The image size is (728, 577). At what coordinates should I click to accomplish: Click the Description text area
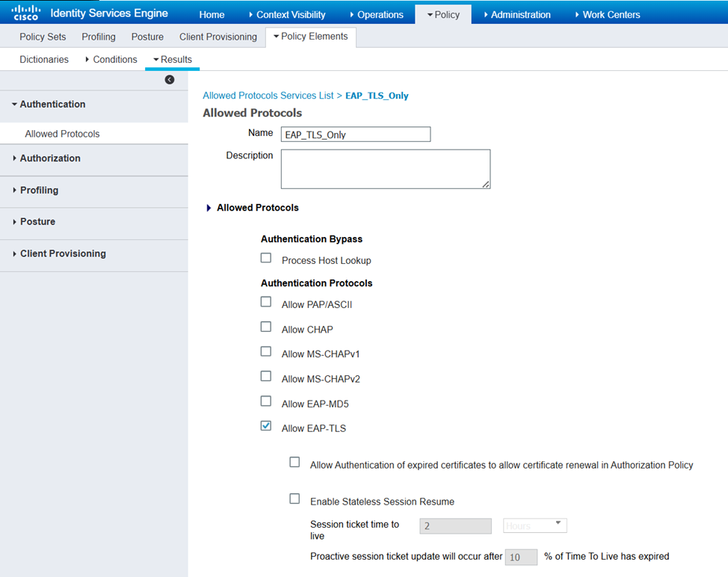coord(386,169)
